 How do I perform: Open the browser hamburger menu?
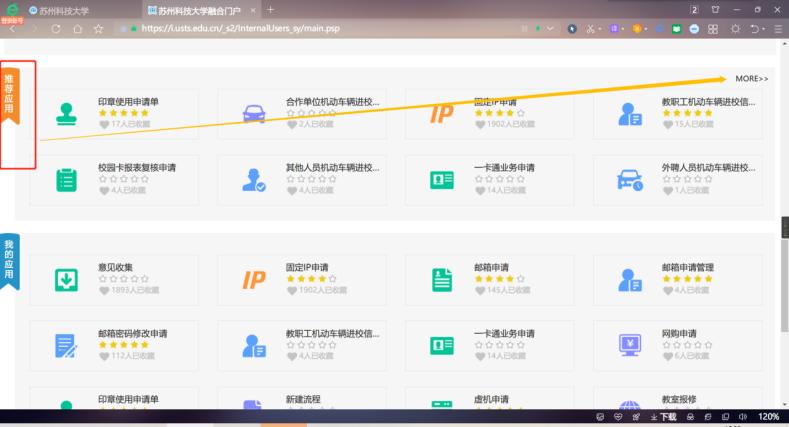tap(777, 29)
